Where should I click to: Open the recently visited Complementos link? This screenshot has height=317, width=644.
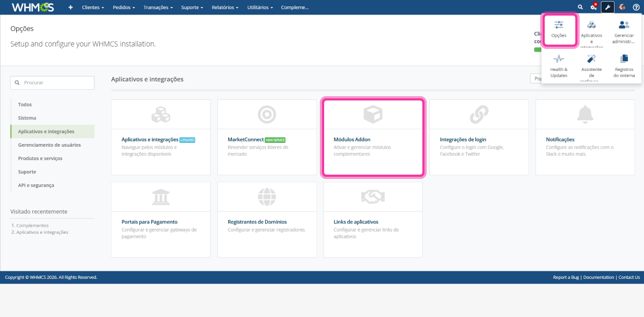pos(32,226)
